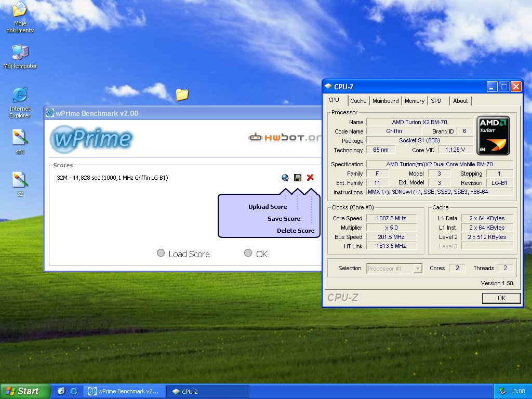The height and width of the screenshot is (399, 532).
Task: Click the wPrime title bar icon
Action: pos(50,113)
